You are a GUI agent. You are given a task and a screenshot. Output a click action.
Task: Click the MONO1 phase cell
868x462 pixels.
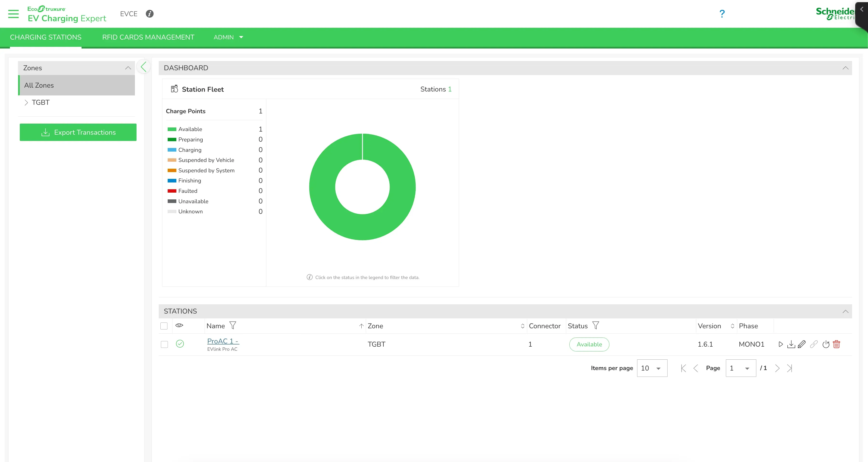click(x=751, y=344)
